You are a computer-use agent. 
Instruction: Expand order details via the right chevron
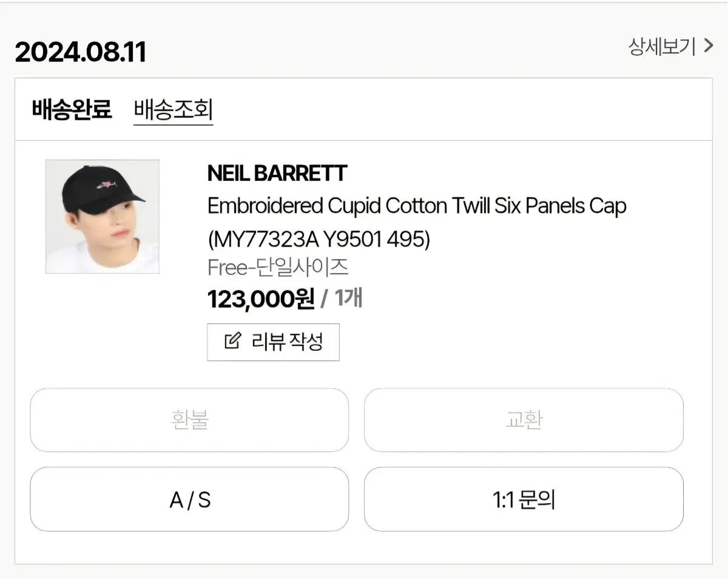[708, 46]
